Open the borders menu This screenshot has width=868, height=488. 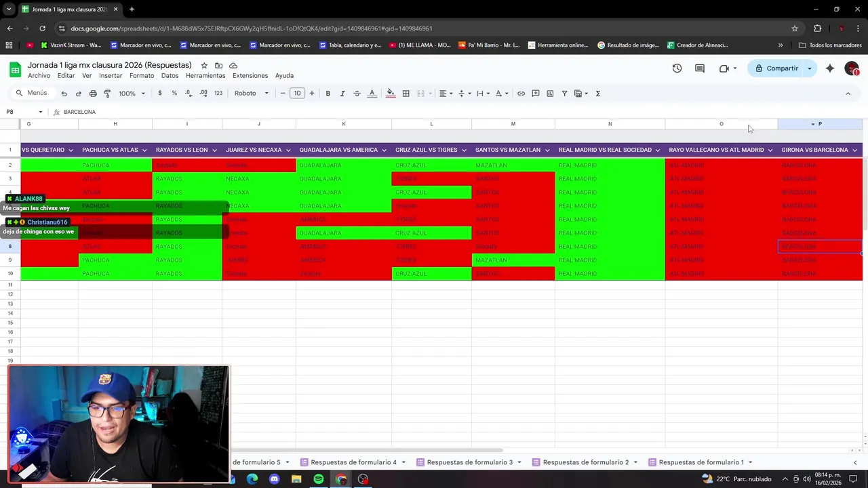pyautogui.click(x=406, y=94)
